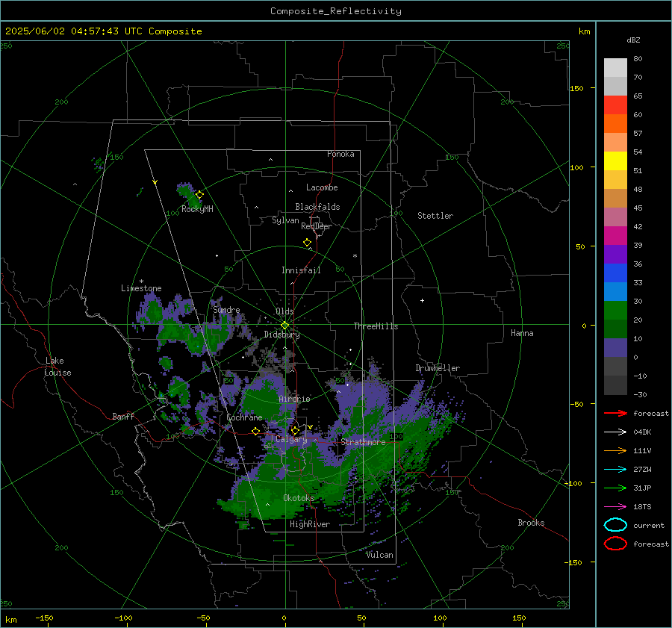Select the bright yellow 54 dBZ swatch
Screen dimensions: 672x628
tap(615, 161)
